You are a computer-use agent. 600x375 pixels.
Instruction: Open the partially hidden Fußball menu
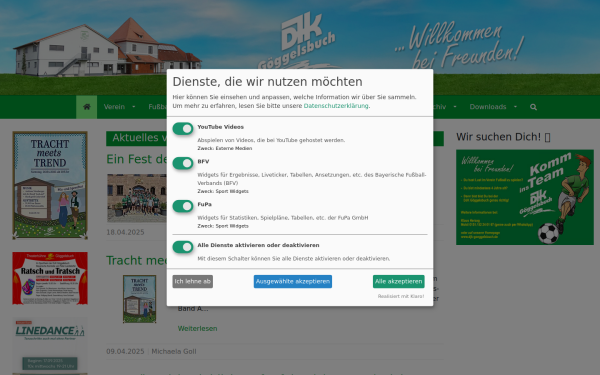(x=157, y=107)
